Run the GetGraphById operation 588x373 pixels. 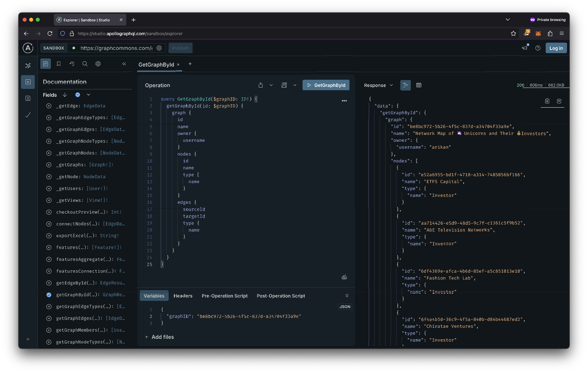click(x=326, y=85)
